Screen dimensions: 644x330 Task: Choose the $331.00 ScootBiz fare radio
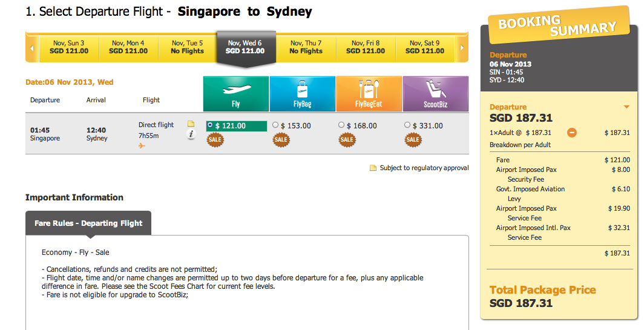(x=407, y=125)
